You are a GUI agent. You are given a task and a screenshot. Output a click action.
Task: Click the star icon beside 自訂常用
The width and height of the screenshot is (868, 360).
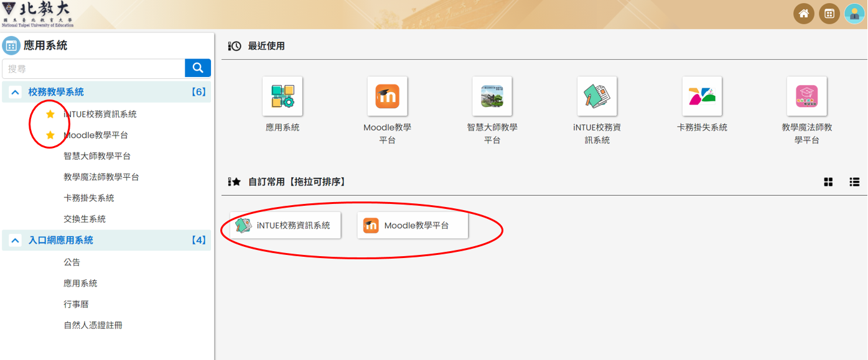pyautogui.click(x=235, y=182)
